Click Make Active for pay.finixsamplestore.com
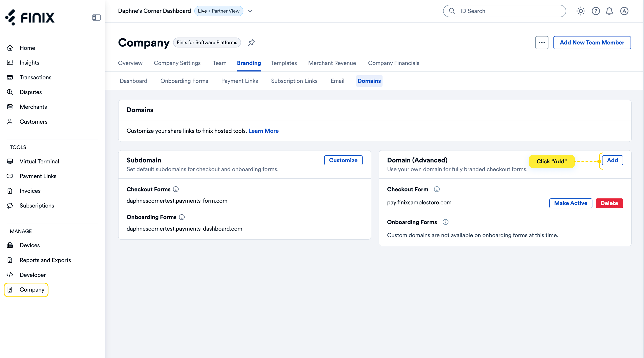Image resolution: width=644 pixels, height=358 pixels. coord(571,203)
